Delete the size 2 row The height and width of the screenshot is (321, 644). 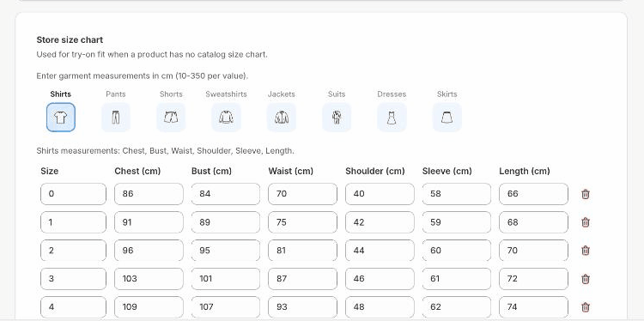coord(586,251)
